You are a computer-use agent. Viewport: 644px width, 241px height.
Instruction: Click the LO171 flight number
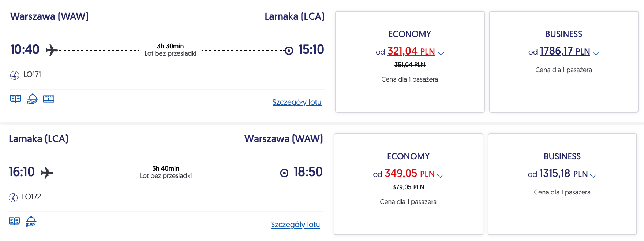pos(32,74)
